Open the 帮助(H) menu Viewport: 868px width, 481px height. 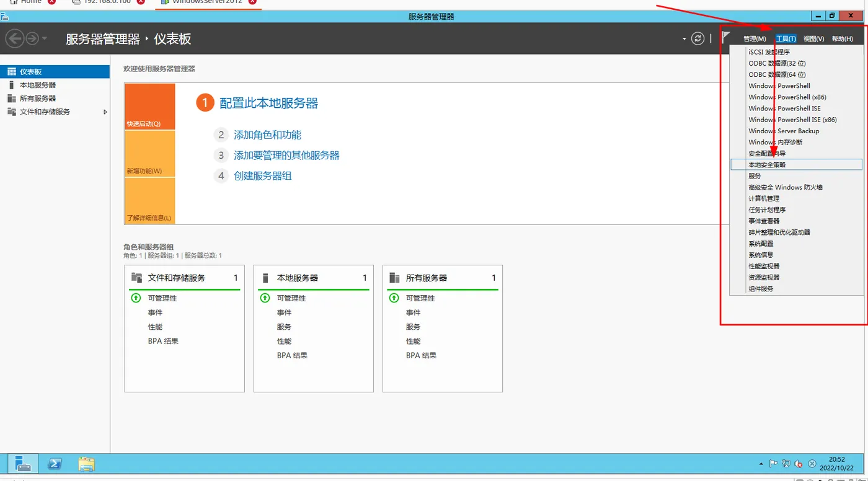(842, 39)
